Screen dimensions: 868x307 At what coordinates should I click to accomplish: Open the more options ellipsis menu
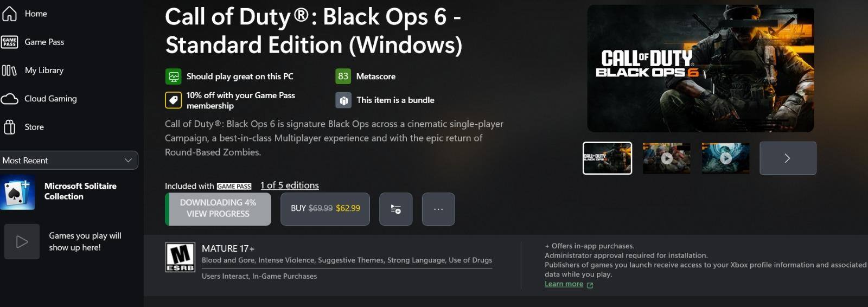[x=438, y=209]
